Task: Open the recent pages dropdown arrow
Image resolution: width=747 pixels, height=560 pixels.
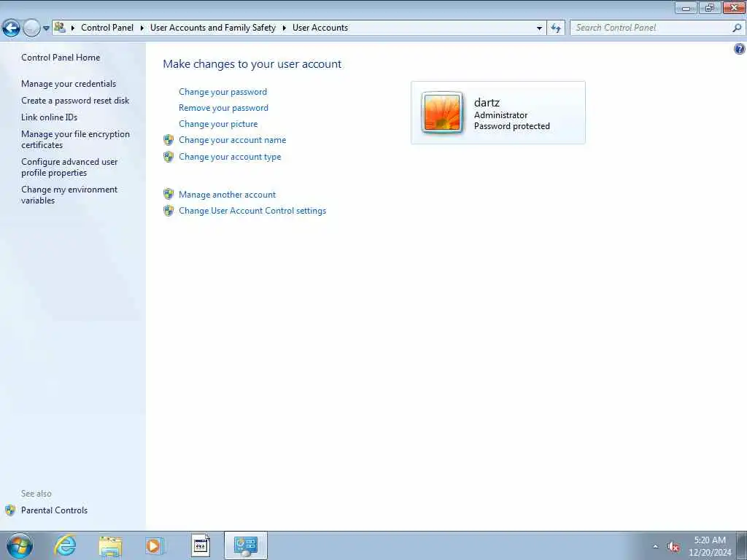Action: point(46,28)
